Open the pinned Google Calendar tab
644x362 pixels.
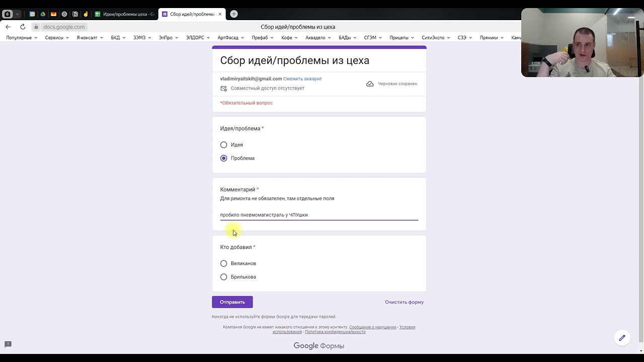pos(32,14)
